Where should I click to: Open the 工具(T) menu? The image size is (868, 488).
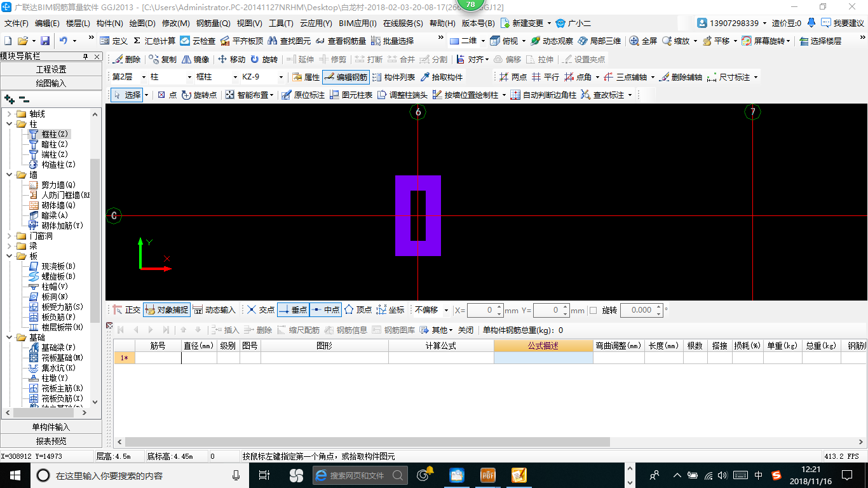point(281,24)
